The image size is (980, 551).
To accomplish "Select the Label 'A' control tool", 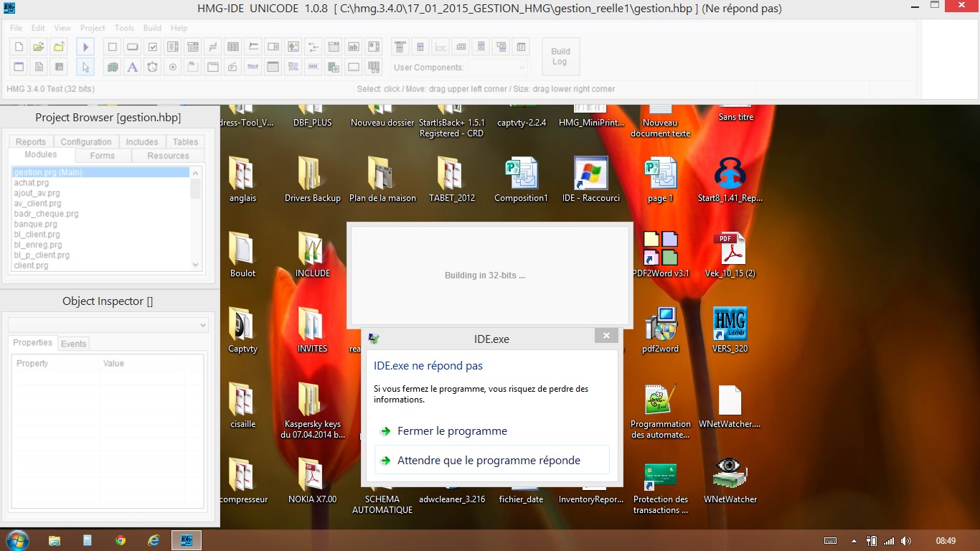I will 132,67.
